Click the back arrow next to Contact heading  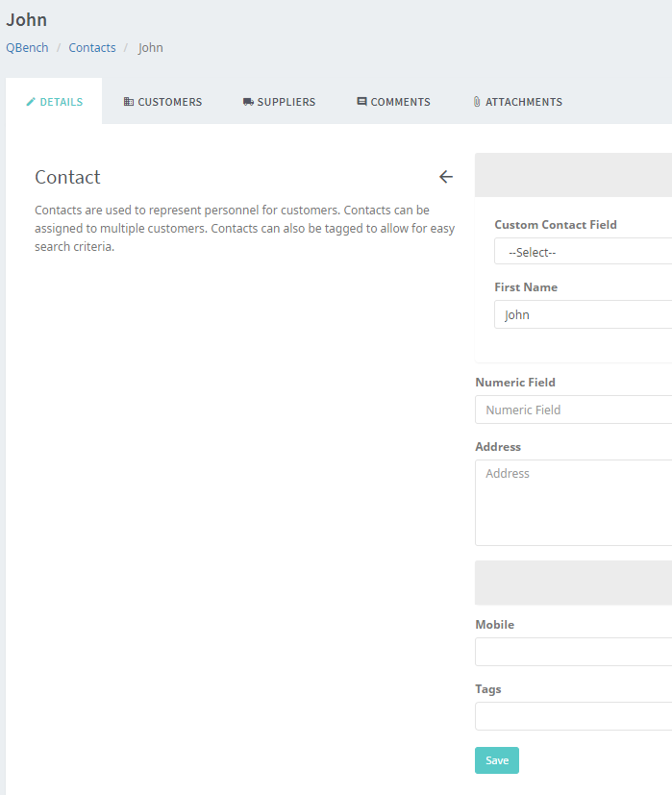[x=445, y=177]
